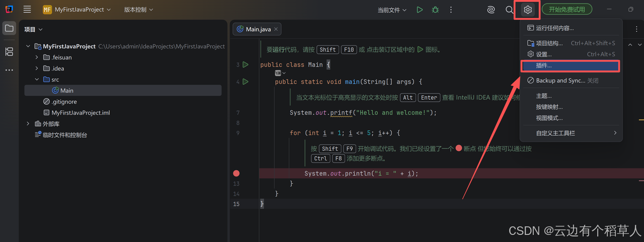Start debugging with the bug icon

(x=435, y=10)
